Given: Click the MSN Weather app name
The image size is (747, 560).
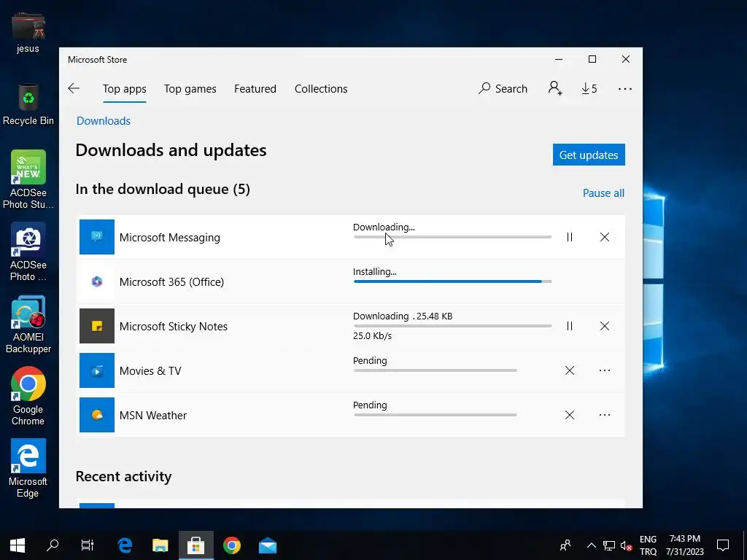Looking at the screenshot, I should click(x=153, y=415).
